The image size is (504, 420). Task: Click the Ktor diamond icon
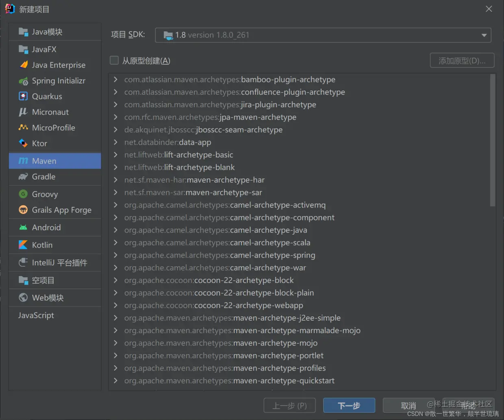[23, 143]
